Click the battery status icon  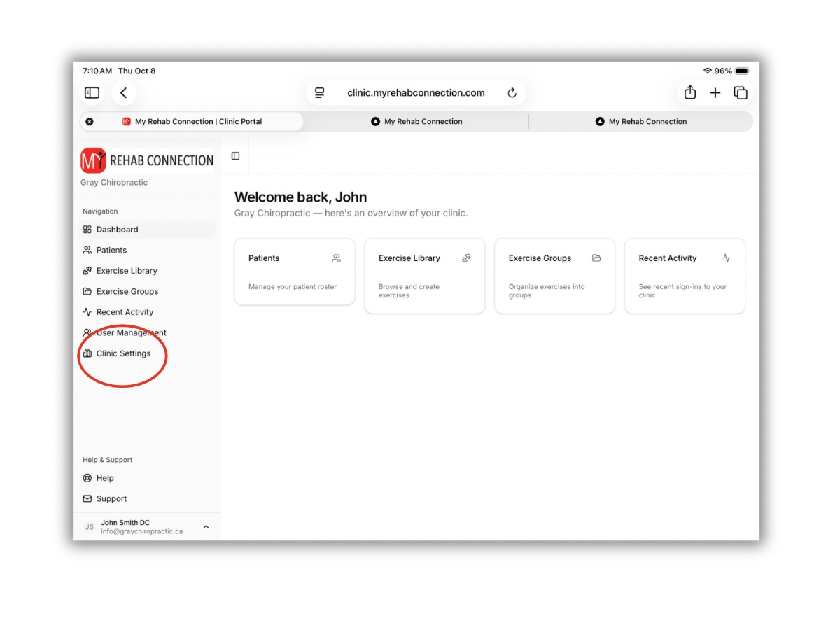point(743,71)
